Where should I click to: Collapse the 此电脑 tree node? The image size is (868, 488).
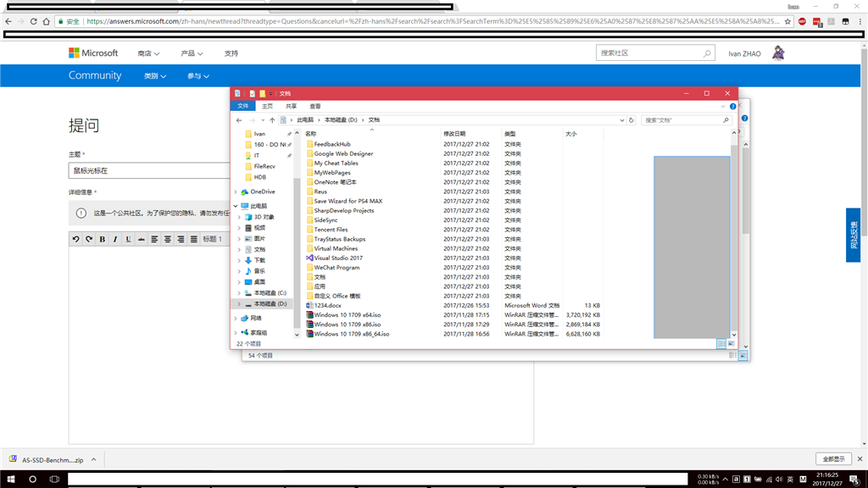[x=236, y=206]
